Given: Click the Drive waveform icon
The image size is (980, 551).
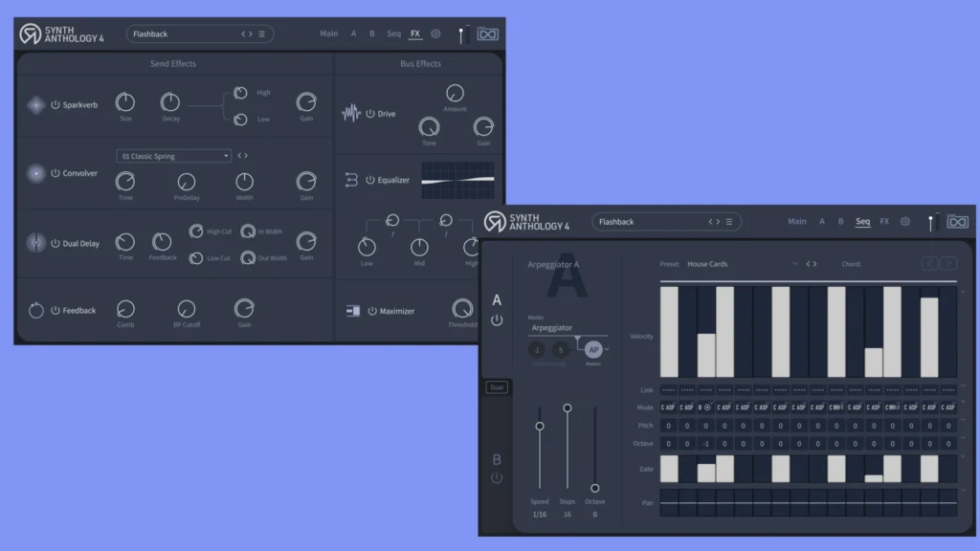Looking at the screenshot, I should click(351, 114).
